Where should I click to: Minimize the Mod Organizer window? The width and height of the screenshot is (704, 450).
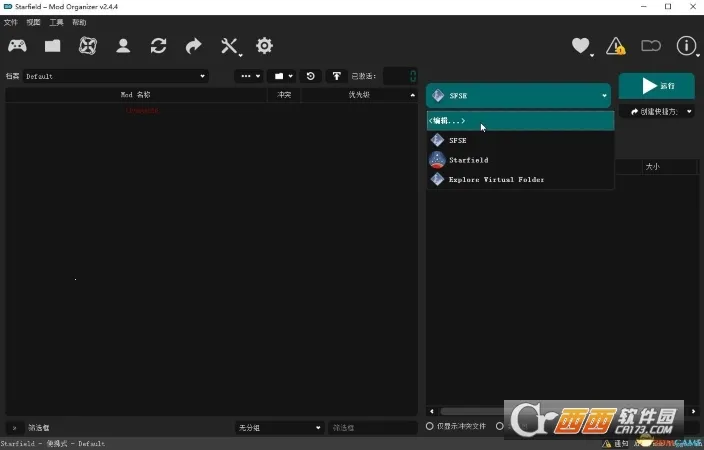tap(643, 7)
